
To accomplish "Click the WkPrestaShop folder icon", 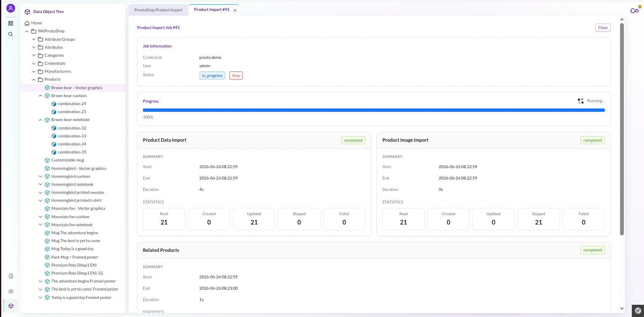I will 34,31.
